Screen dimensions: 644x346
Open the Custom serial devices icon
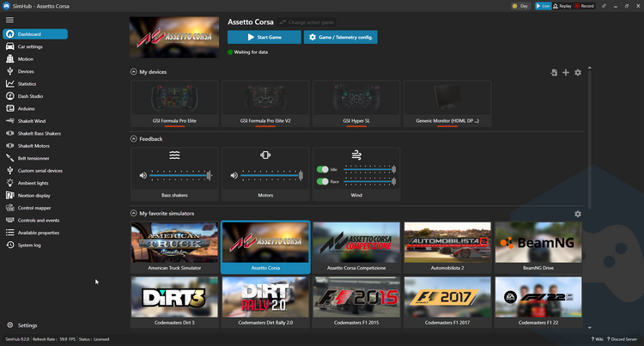(9, 170)
